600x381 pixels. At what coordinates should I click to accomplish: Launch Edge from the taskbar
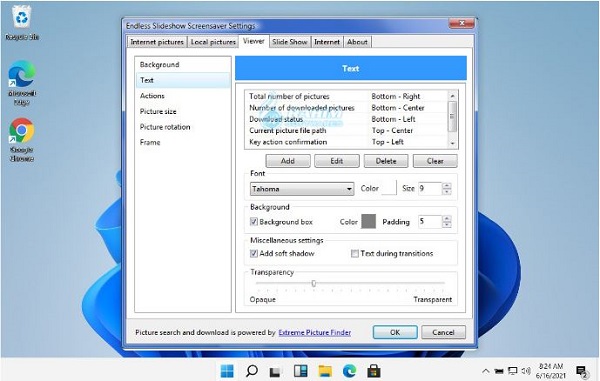pos(349,371)
